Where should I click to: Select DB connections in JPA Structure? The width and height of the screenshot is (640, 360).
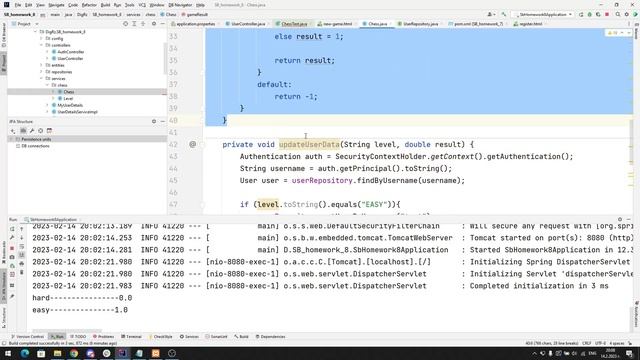coord(35,146)
